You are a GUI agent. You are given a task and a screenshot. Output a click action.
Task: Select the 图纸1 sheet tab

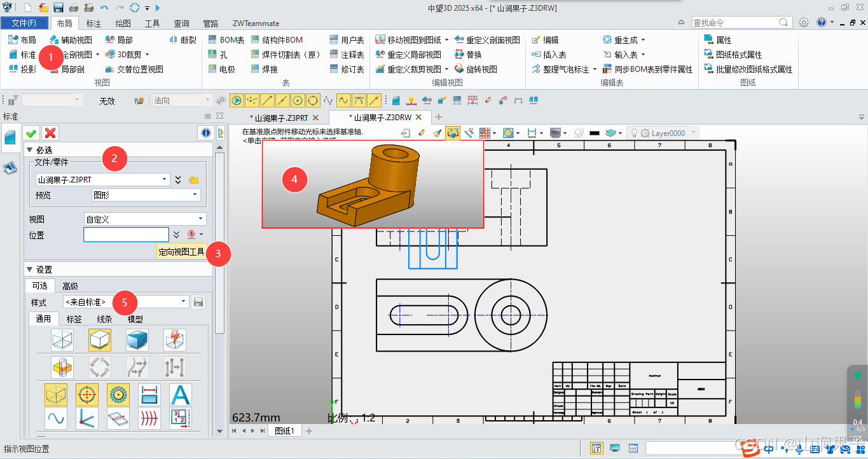point(284,430)
